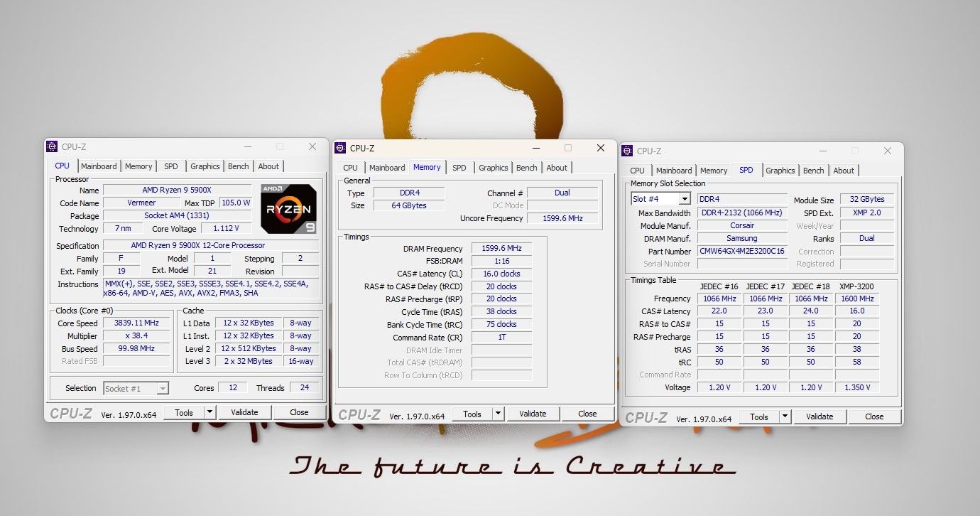Click Close button in right SPD window
This screenshot has height=516, width=980.
pyautogui.click(x=874, y=416)
